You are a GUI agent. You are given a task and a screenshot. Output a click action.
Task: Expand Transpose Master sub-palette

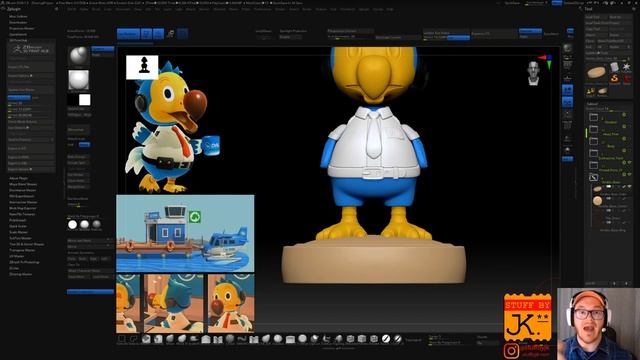coord(22,250)
